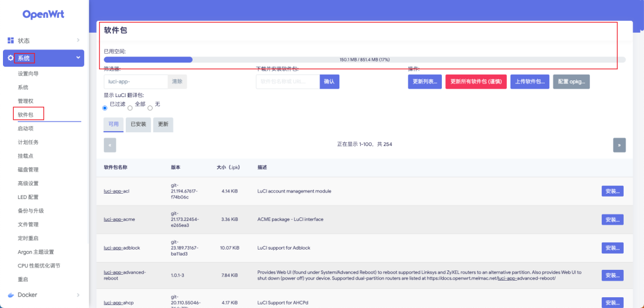The width and height of the screenshot is (644, 308).
Task: Click the 清除 filter button
Action: coord(177,82)
